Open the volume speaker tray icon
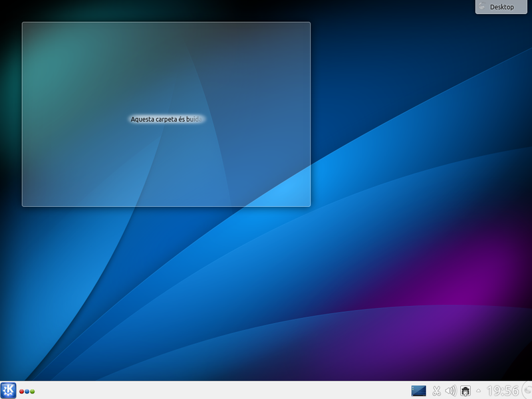Image resolution: width=532 pixels, height=399 pixels. (451, 391)
